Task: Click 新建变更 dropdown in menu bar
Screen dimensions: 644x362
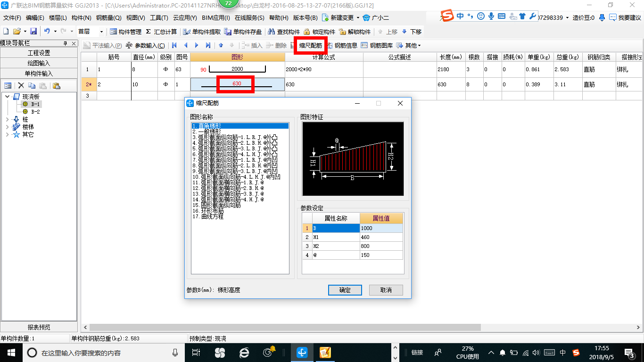Action: click(x=341, y=18)
